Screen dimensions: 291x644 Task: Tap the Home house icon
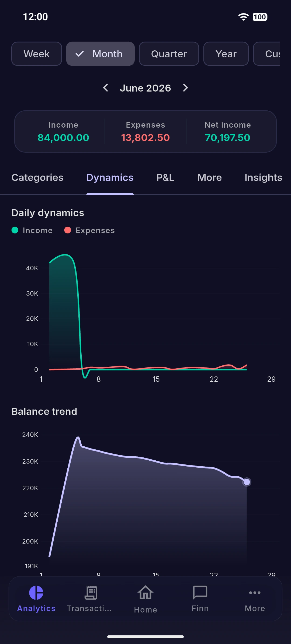coord(145,593)
